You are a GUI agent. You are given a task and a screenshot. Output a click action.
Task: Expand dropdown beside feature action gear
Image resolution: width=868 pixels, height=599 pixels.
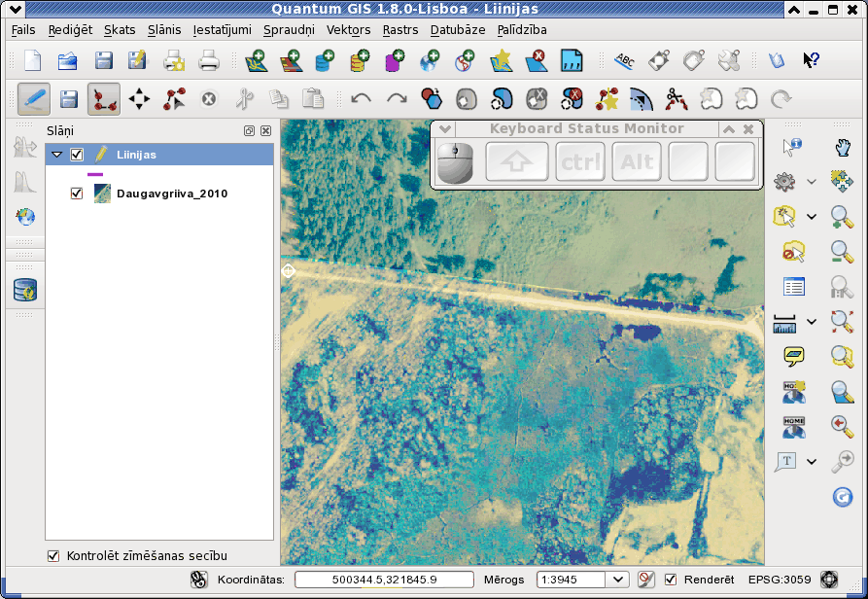pyautogui.click(x=812, y=182)
